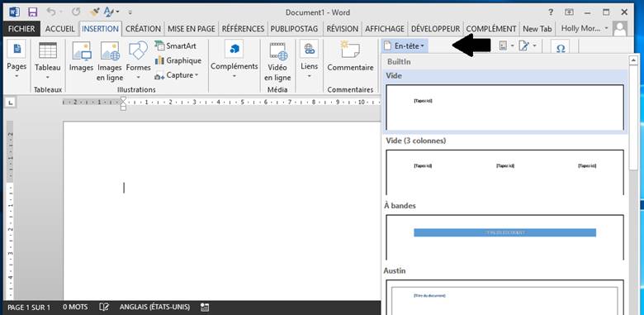The height and width of the screenshot is (315, 644).
Task: Change language ANGLAIS (ÉTATS-UNIS) in status bar
Action: [155, 308]
